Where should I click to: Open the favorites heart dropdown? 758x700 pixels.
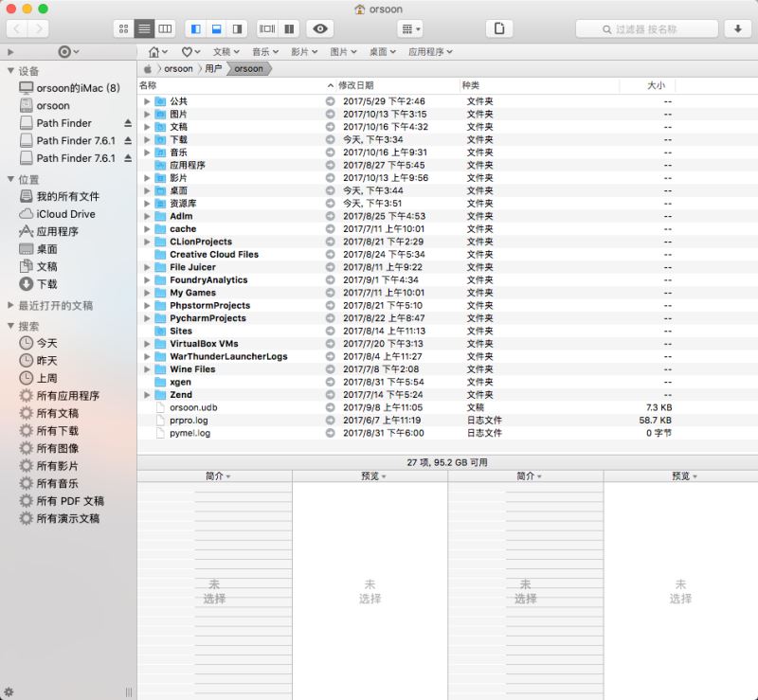(191, 52)
